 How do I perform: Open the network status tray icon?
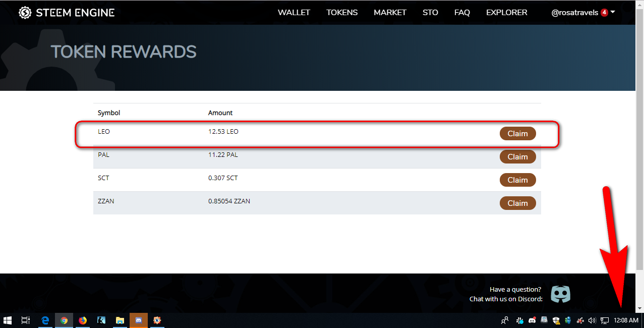pyautogui.click(x=605, y=320)
